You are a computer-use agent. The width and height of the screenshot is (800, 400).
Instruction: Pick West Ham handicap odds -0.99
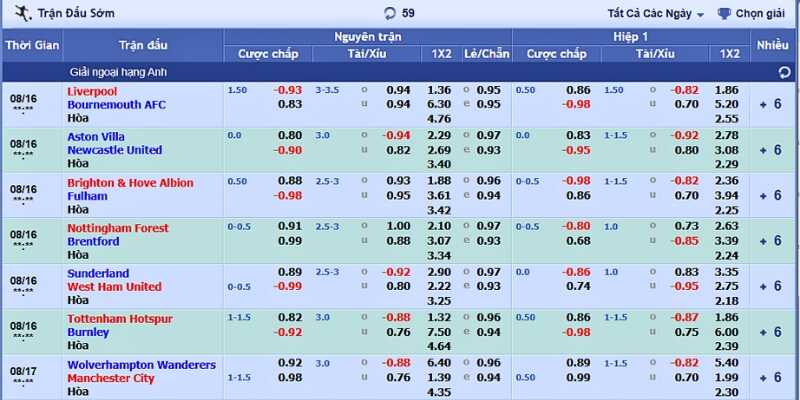click(288, 287)
